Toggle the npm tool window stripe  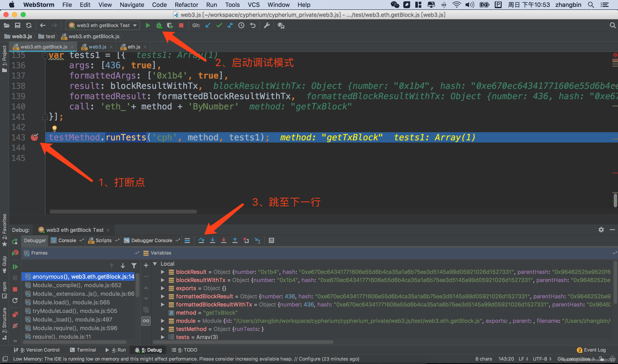tap(5, 290)
